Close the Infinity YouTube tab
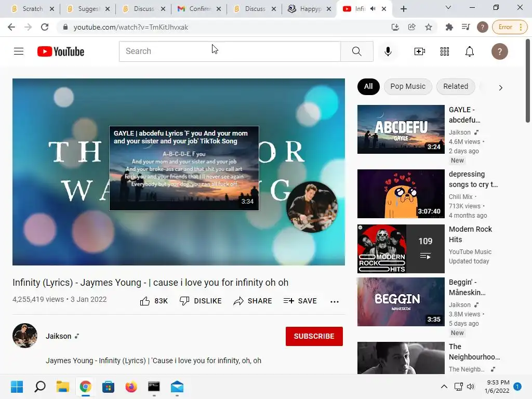Screen dimensions: 532x399 point(384,9)
